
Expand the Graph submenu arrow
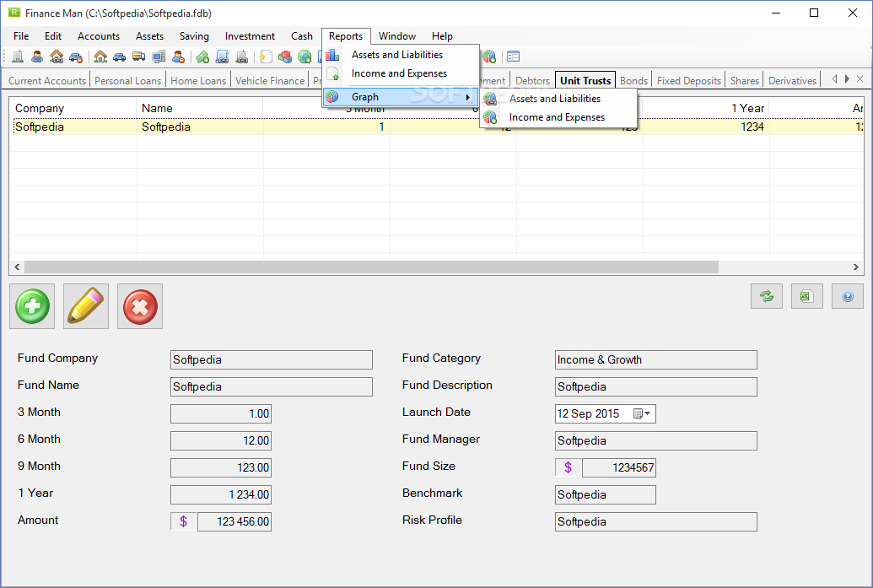(x=468, y=98)
